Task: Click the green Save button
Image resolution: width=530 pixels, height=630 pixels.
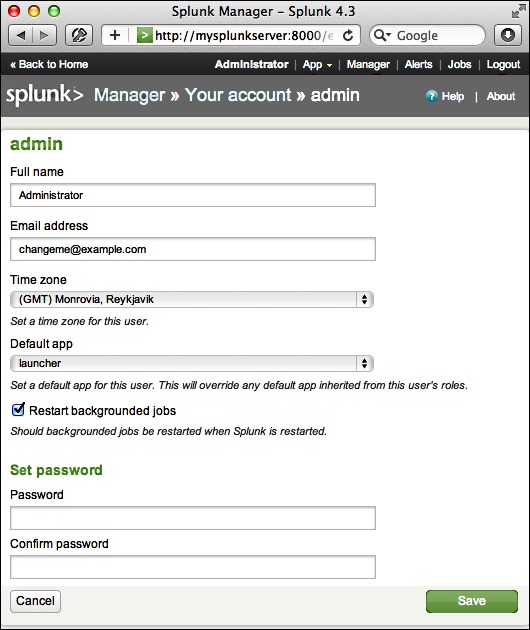Action: [472, 601]
